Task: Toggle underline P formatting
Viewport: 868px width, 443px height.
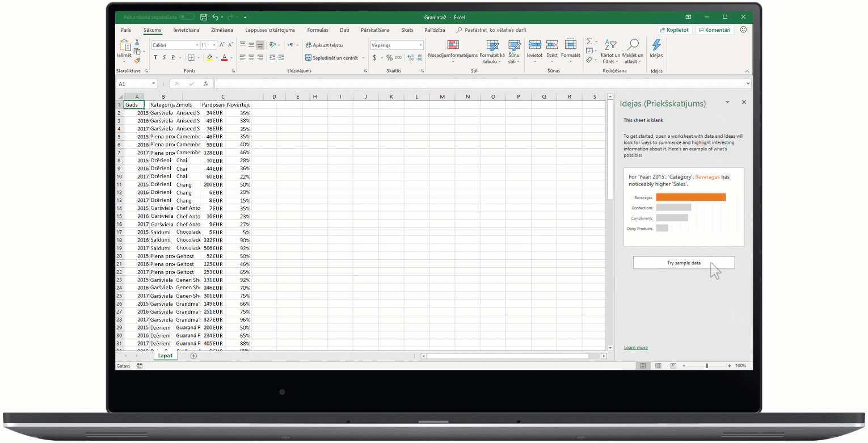Action: pos(173,57)
